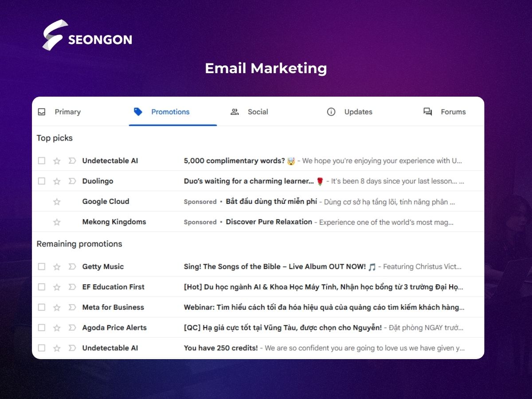Star the Mekong Kingdoms sponsored email
532x399 pixels.
(x=57, y=222)
